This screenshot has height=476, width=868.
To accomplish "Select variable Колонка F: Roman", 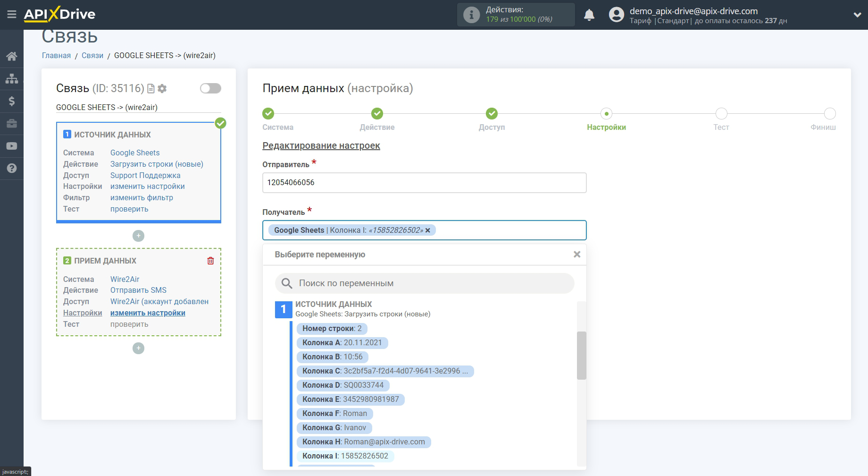I will point(334,414).
